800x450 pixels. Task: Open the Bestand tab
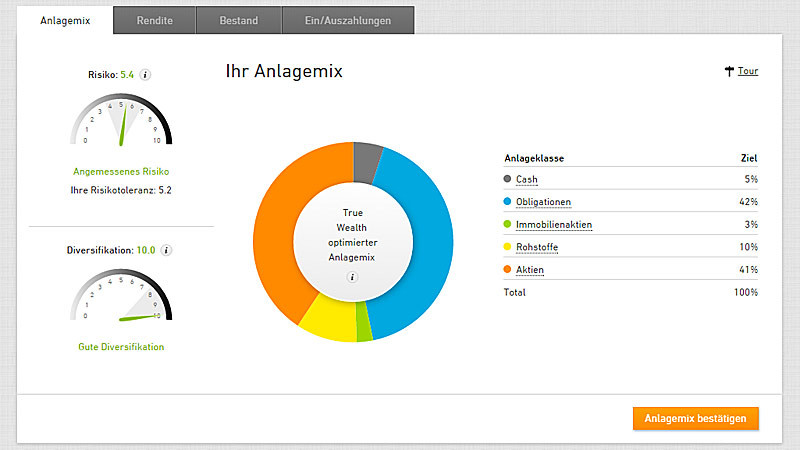(239, 20)
